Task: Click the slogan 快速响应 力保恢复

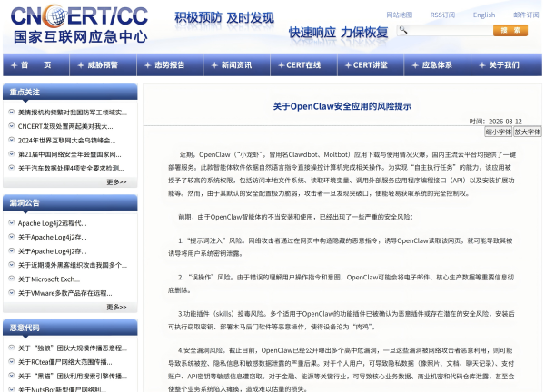Action: coord(339,33)
